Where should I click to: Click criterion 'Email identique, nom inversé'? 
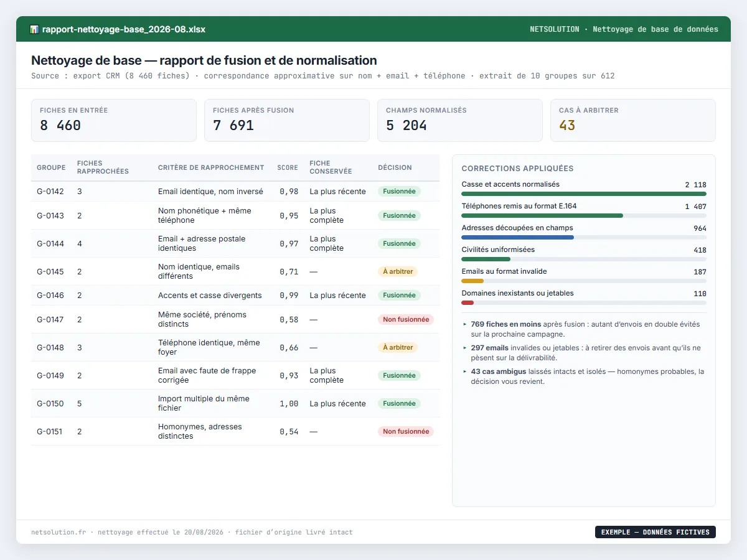click(x=210, y=191)
